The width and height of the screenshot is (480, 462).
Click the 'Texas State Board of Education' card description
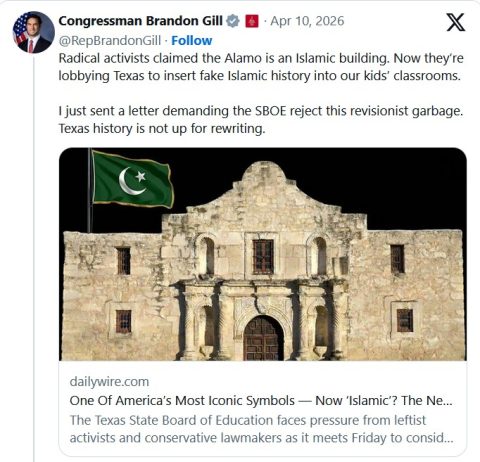point(262,429)
